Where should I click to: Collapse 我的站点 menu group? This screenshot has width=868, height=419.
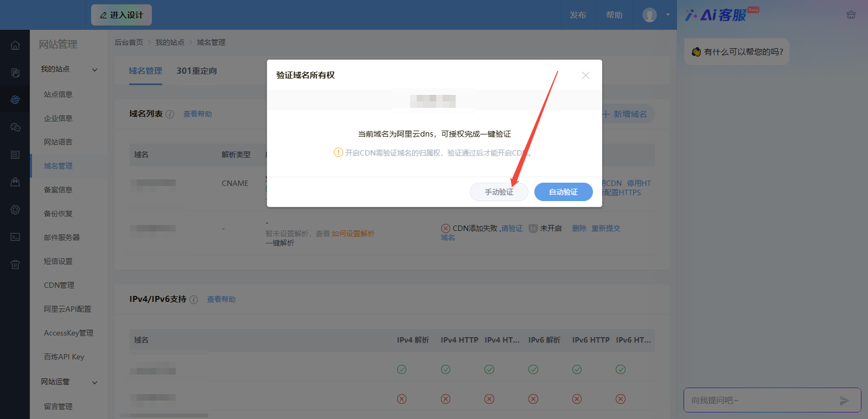[69, 69]
